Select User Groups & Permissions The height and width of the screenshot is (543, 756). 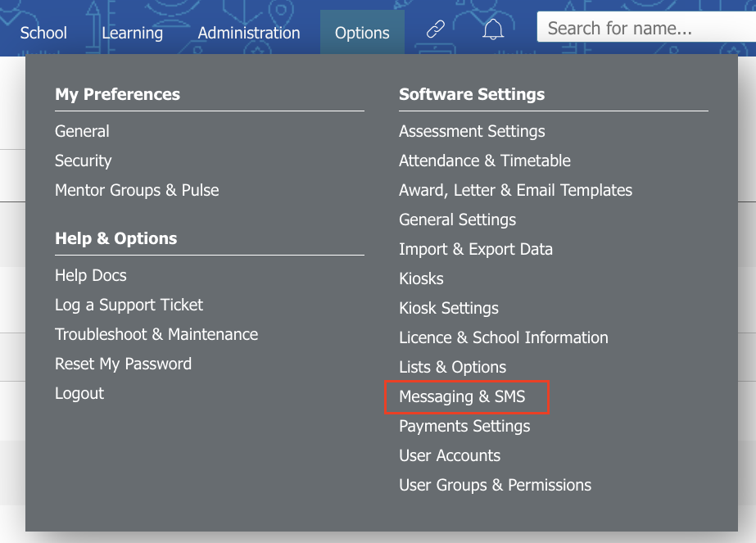pos(495,485)
